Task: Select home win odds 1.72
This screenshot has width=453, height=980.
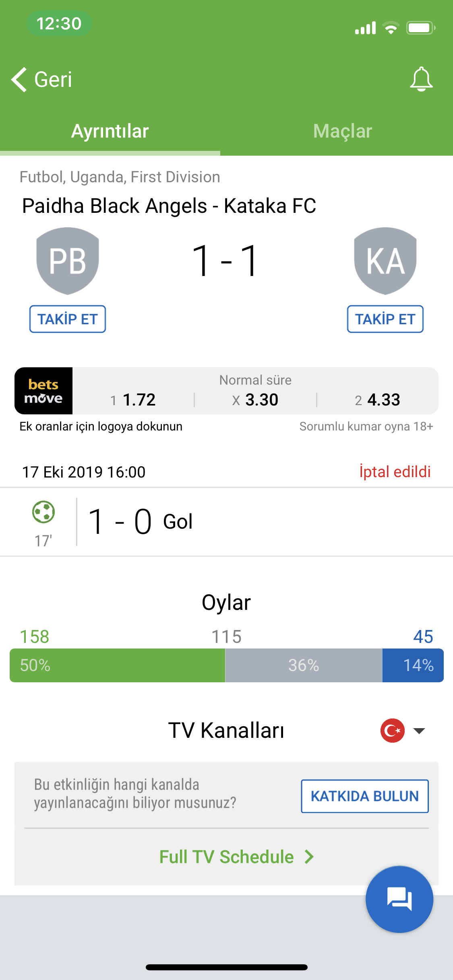Action: [x=133, y=400]
